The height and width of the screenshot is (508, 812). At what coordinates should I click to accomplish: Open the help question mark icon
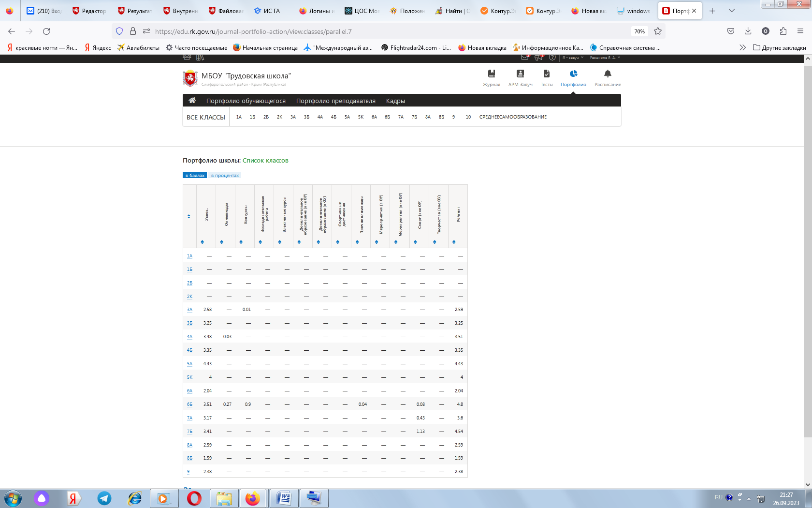coord(552,58)
